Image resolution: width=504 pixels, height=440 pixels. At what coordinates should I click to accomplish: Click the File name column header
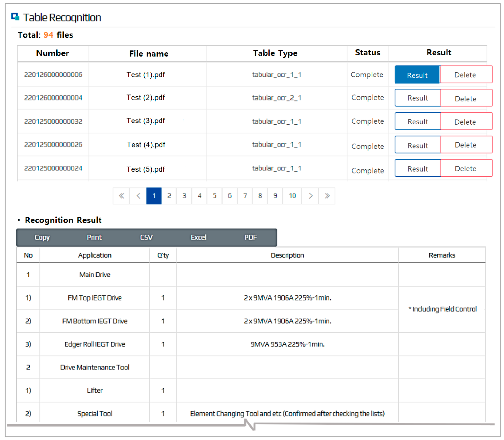(149, 53)
